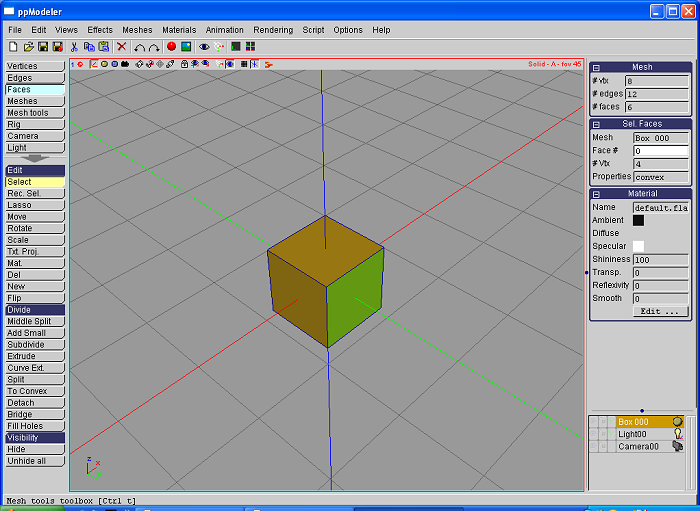Viewport: 700px width, 511px height.
Task: Click the Face # input field
Action: [x=660, y=151]
